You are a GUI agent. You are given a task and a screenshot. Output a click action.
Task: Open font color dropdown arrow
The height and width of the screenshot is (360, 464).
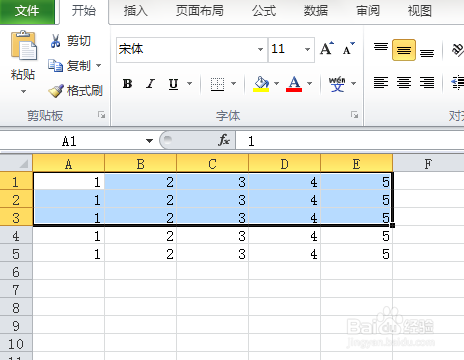(x=309, y=83)
